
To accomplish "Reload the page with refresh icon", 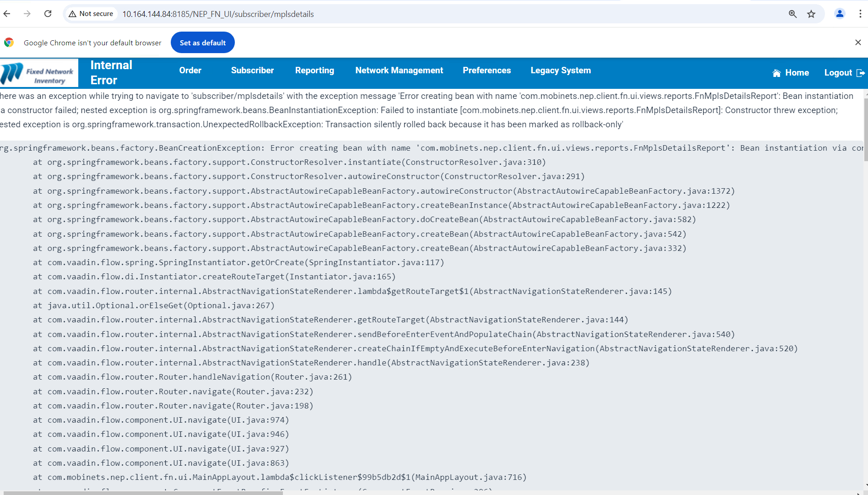I will pyautogui.click(x=48, y=14).
